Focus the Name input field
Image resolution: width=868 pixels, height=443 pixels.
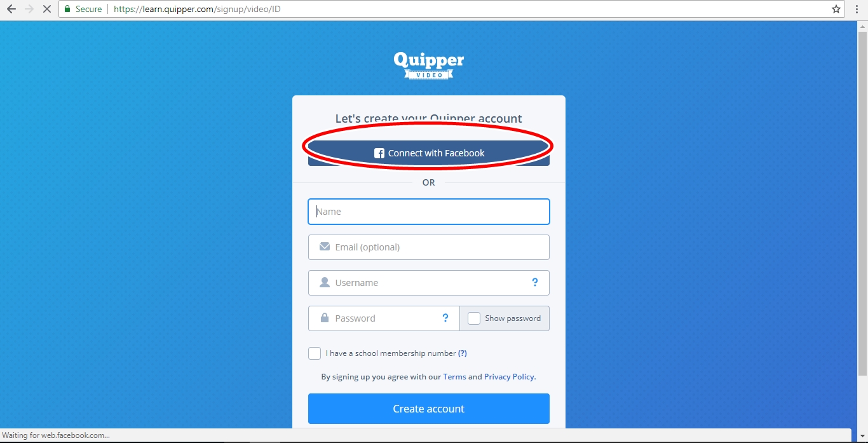tap(429, 212)
